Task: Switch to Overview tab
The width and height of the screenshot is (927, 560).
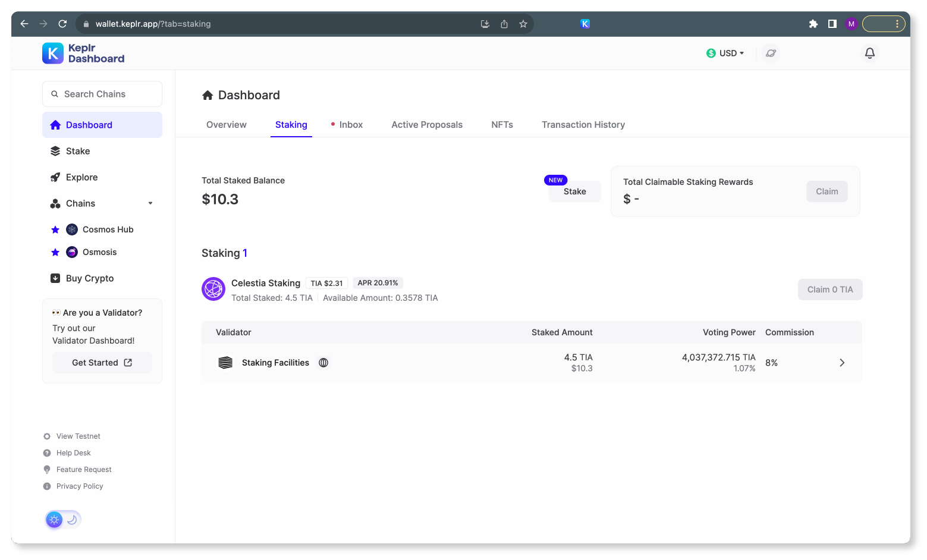Action: tap(227, 125)
